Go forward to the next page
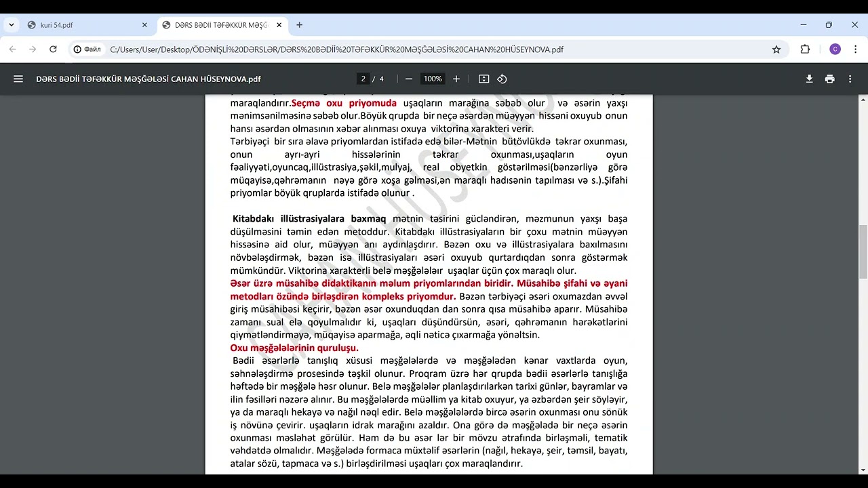868x488 pixels. tap(33, 49)
